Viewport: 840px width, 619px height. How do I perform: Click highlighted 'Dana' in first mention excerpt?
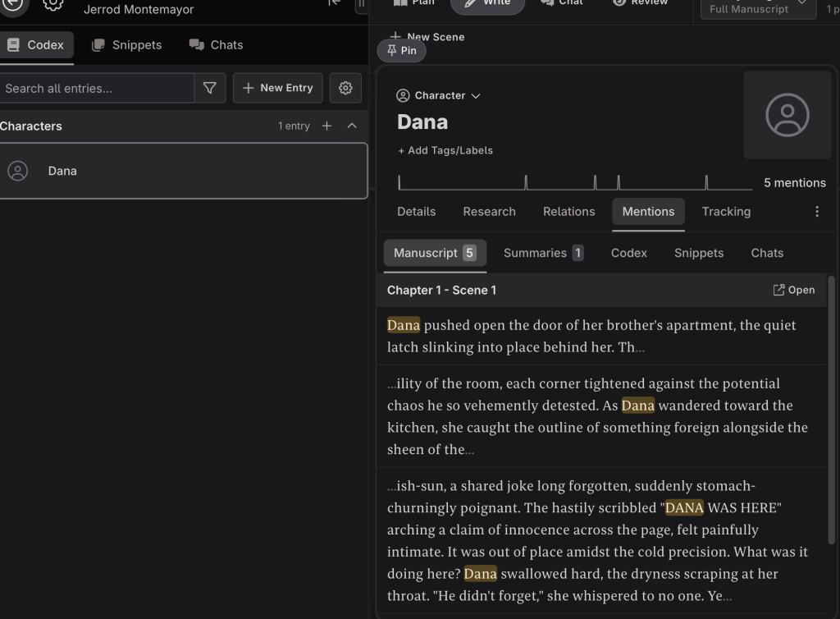click(404, 325)
